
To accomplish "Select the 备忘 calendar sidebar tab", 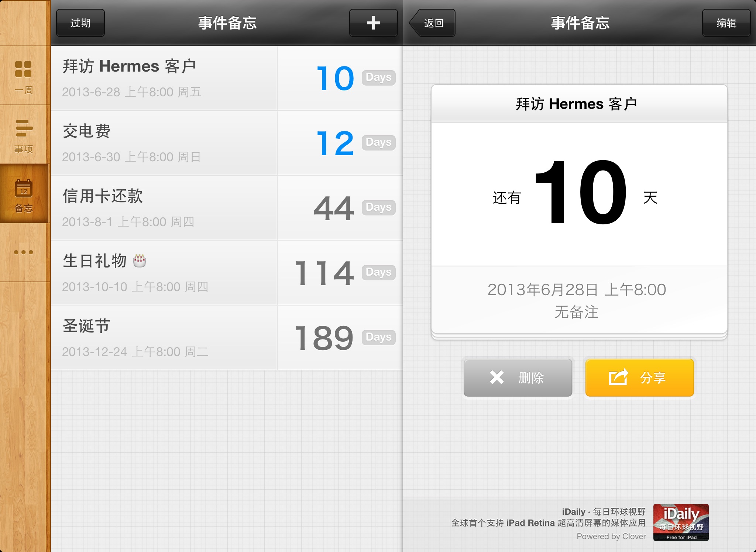I will tap(24, 194).
